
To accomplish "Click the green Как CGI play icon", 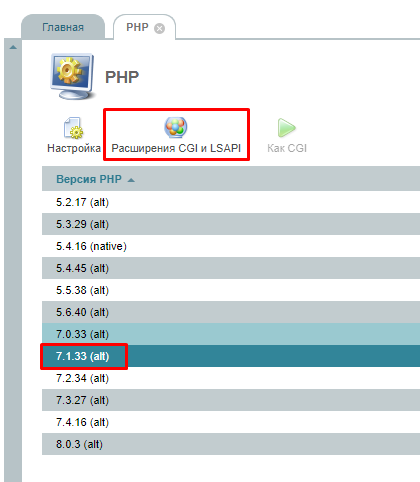I will click(x=286, y=128).
